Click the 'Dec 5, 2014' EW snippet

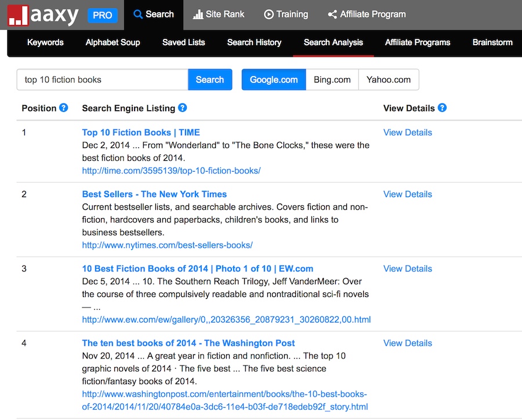pyautogui.click(x=226, y=294)
